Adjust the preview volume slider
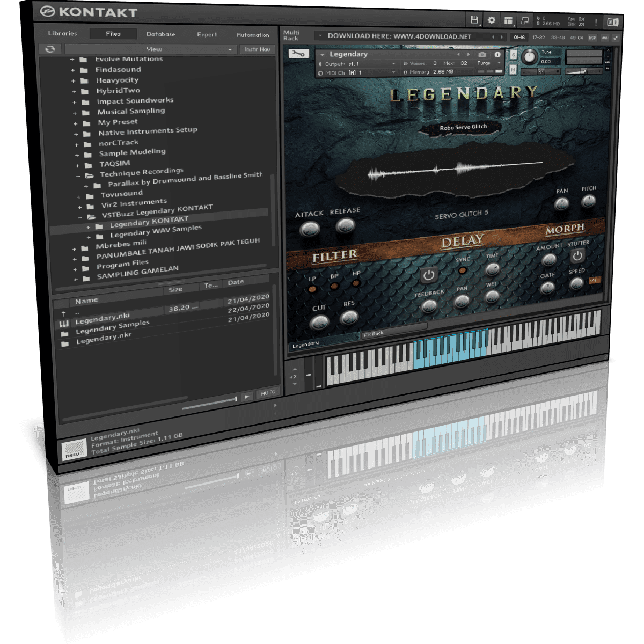This screenshot has height=644, width=644. click(209, 403)
